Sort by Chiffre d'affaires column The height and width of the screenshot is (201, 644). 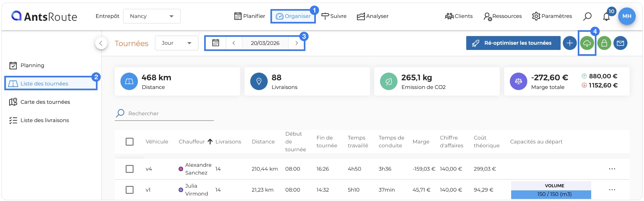[x=452, y=142]
